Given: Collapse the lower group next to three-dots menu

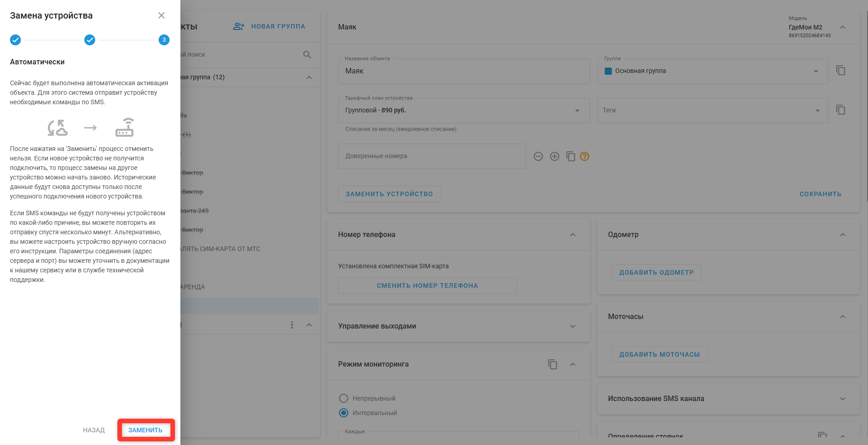Looking at the screenshot, I should pyautogui.click(x=309, y=325).
